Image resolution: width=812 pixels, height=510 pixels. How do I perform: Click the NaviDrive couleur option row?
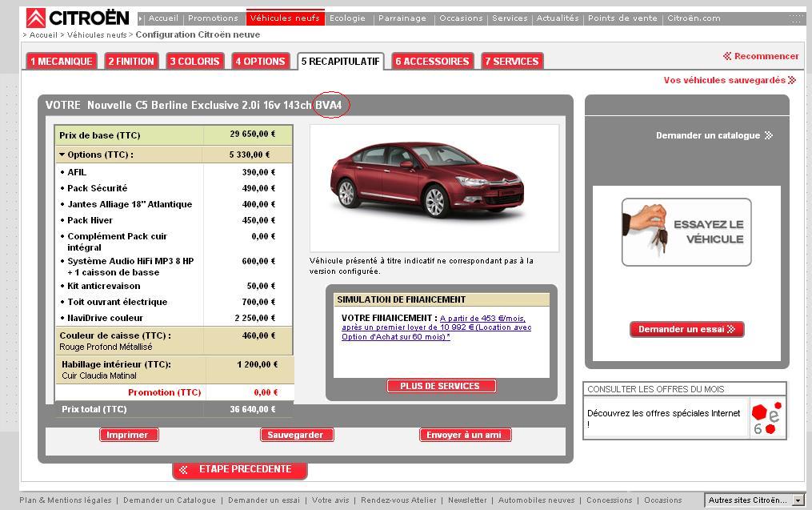pyautogui.click(x=174, y=318)
